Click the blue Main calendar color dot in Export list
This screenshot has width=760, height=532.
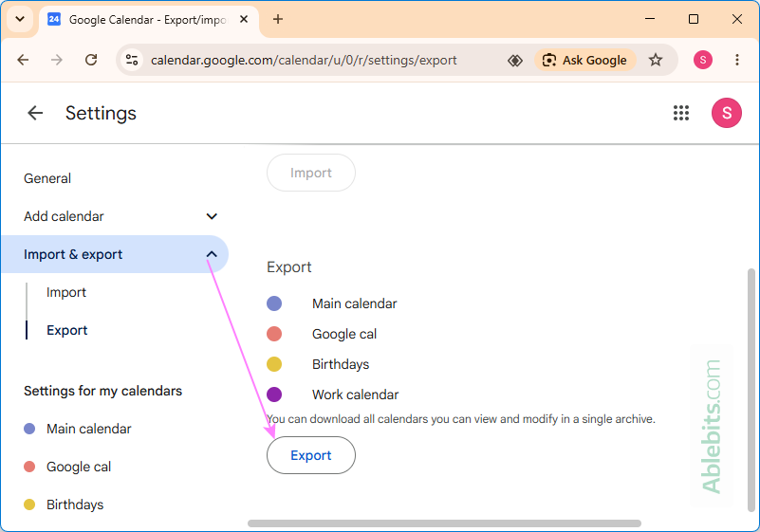pos(274,303)
